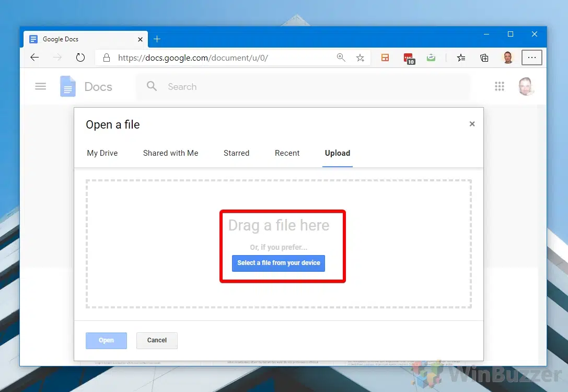Viewport: 568px width, 392px height.
Task: Switch to the Starred tab
Action: pyautogui.click(x=237, y=153)
